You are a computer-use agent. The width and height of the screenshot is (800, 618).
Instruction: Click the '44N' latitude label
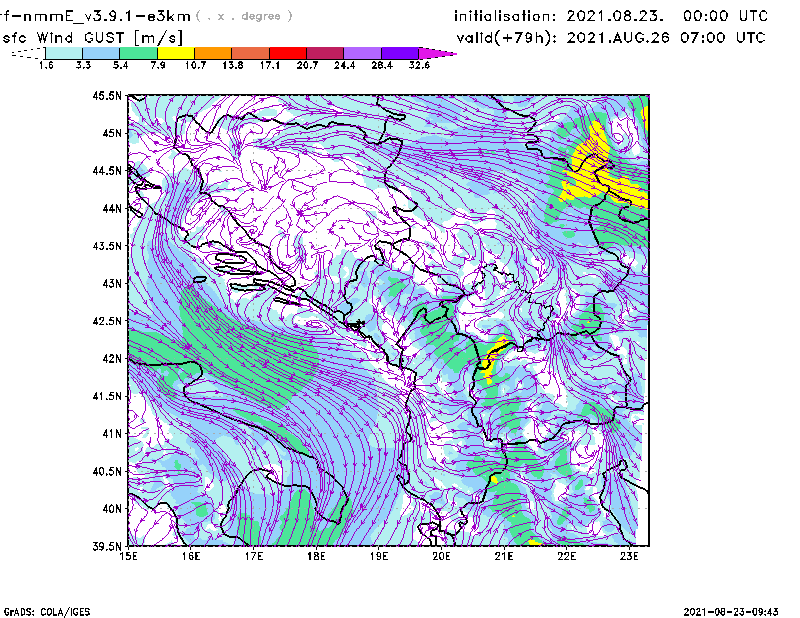(112, 208)
